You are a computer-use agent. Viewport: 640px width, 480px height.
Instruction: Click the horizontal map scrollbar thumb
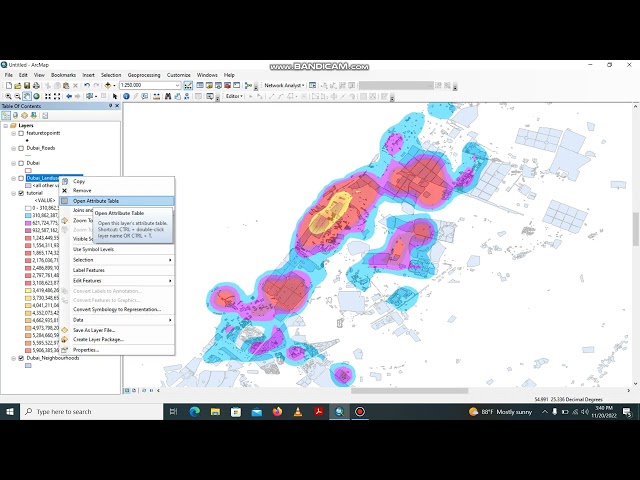[409, 391]
